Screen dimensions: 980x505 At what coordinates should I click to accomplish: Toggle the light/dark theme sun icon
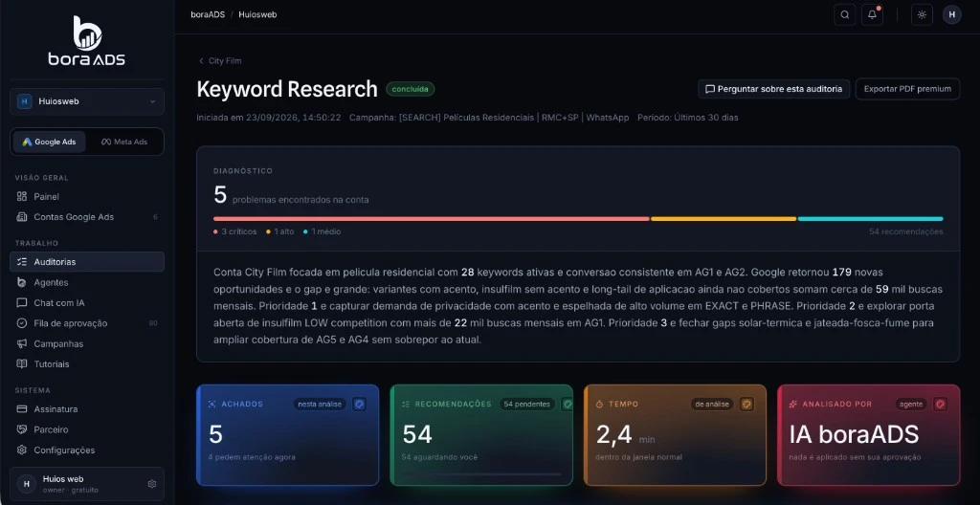[922, 15]
